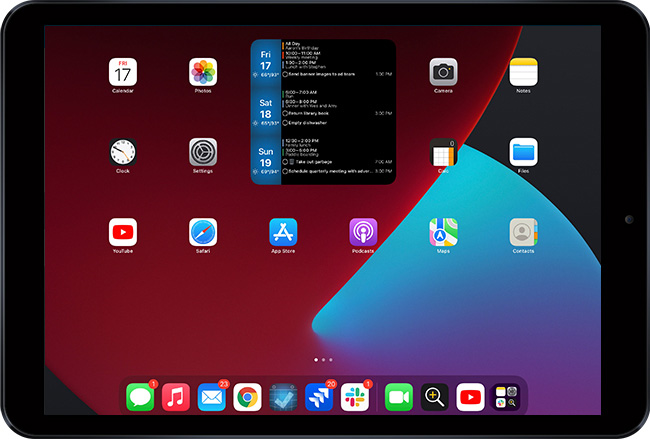The height and width of the screenshot is (439, 650).
Task: Open the Sunday 3:00–6:00 PM Paddle boarding event
Action: 301,152
